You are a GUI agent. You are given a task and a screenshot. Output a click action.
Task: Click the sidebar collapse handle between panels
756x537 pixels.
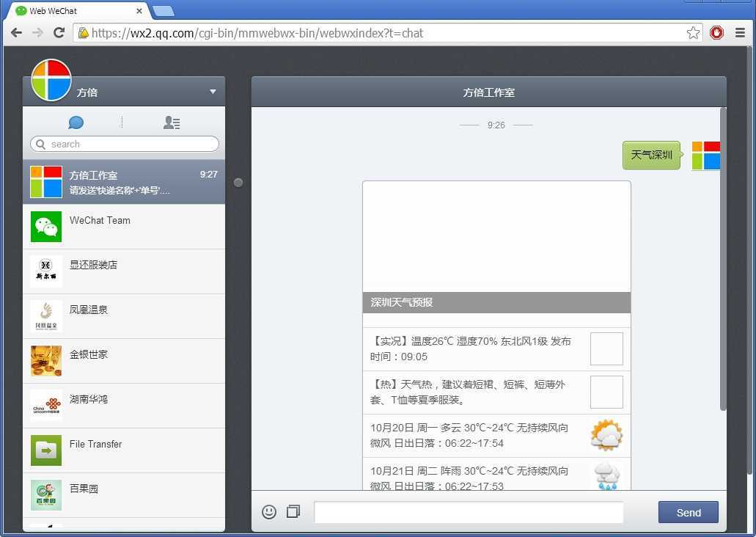pyautogui.click(x=238, y=183)
